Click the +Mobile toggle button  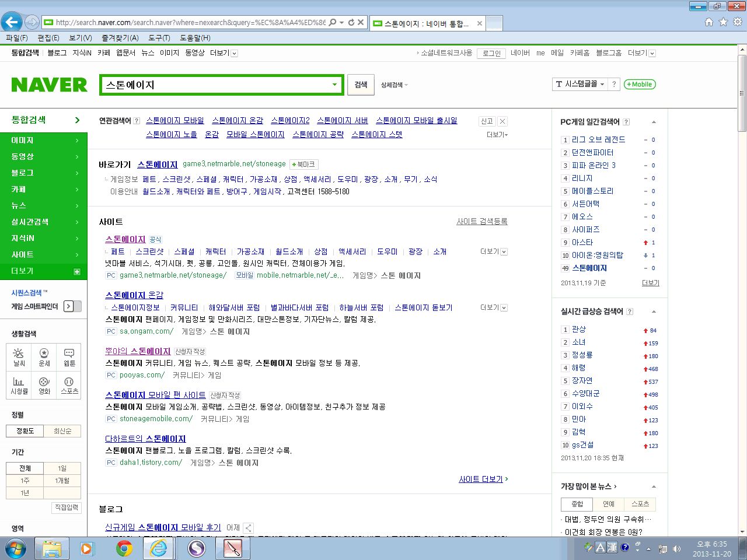point(640,85)
